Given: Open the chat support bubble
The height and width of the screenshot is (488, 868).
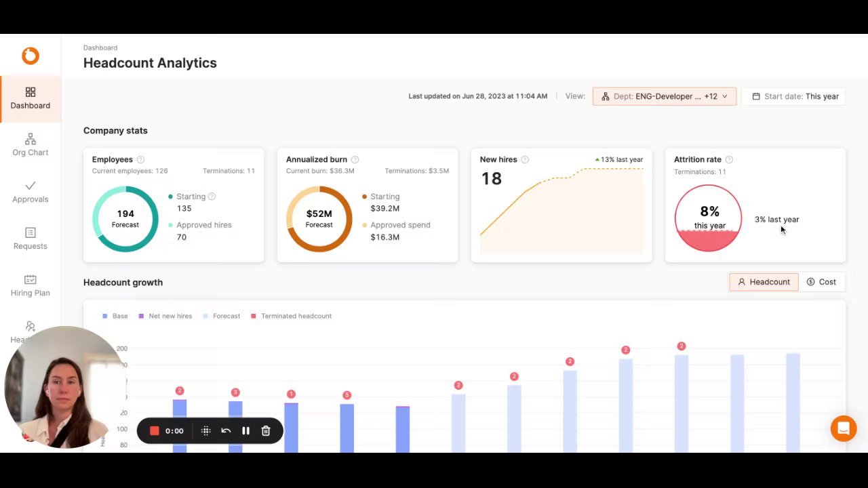Looking at the screenshot, I should 844,428.
